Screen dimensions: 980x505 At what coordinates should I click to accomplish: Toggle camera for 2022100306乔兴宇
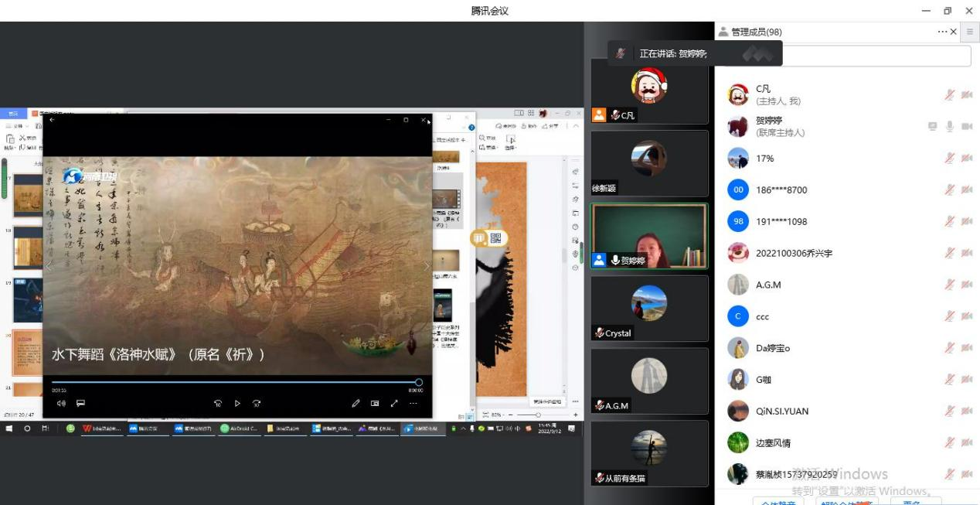coord(967,253)
